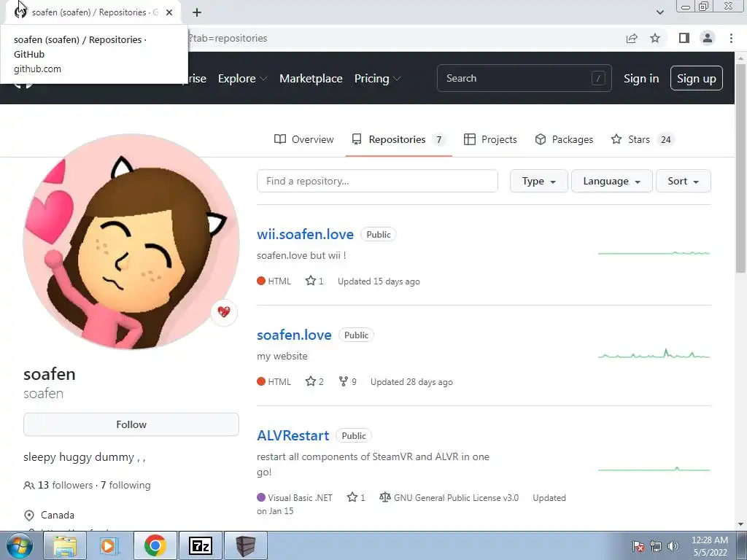
Task: Open Chrome three-dot menu
Action: coord(731,38)
